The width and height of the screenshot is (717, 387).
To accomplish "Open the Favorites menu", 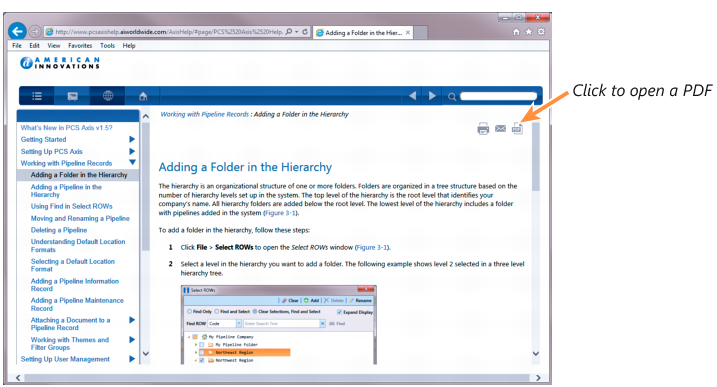I will (x=80, y=46).
